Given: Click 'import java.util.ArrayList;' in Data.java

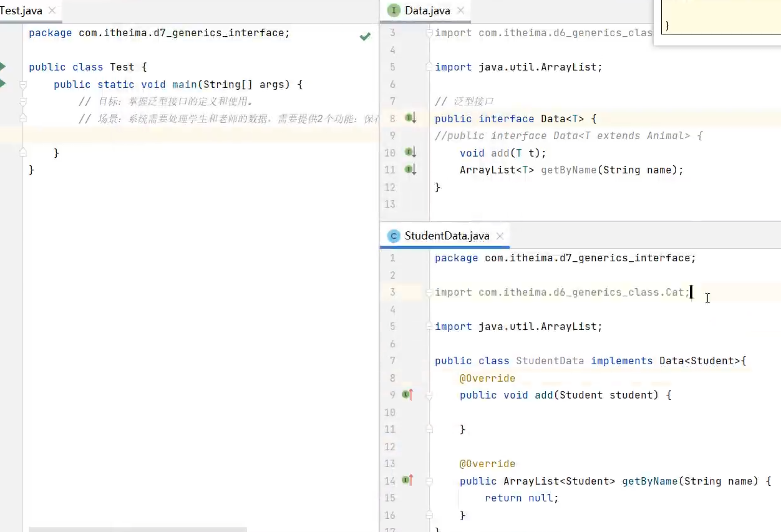Looking at the screenshot, I should click(x=518, y=67).
